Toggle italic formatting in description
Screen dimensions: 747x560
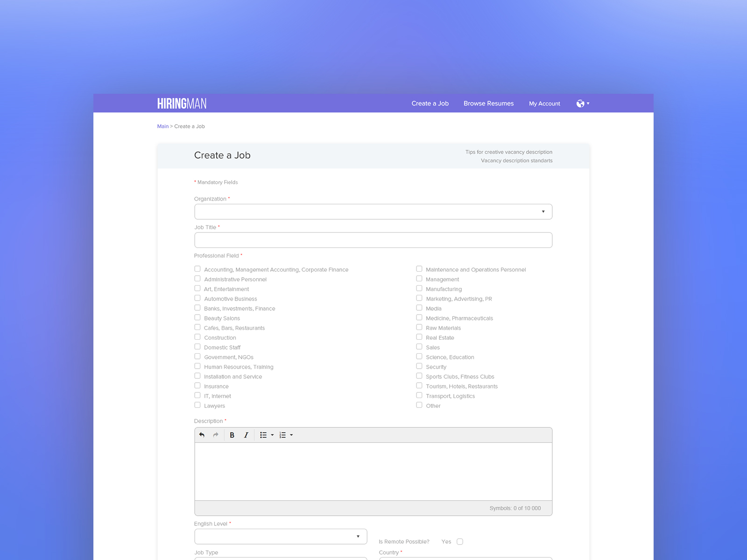pyautogui.click(x=246, y=435)
